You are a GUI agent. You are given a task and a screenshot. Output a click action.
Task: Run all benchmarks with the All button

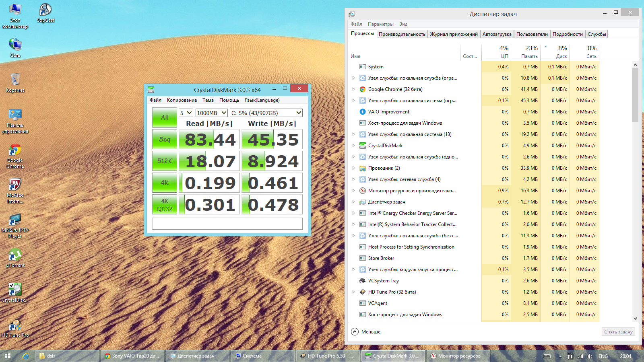coord(165,117)
